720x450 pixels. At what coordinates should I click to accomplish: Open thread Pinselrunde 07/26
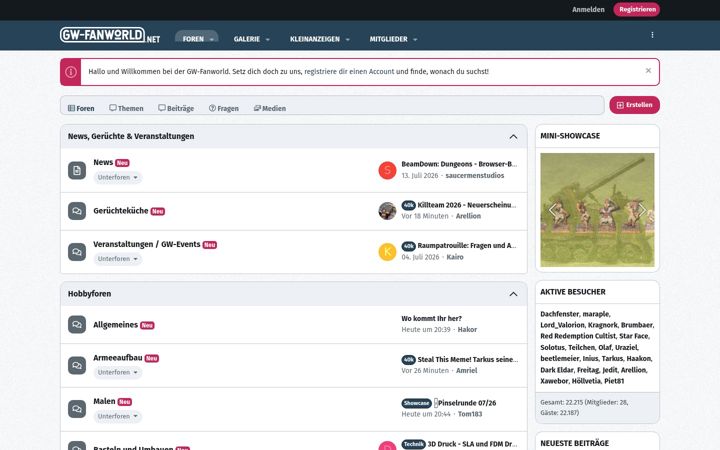467,403
